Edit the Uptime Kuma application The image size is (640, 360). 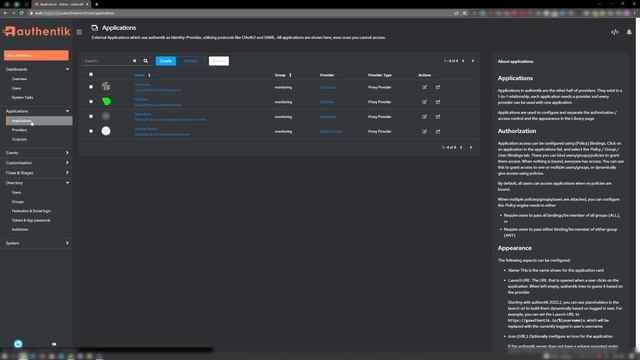pos(424,131)
